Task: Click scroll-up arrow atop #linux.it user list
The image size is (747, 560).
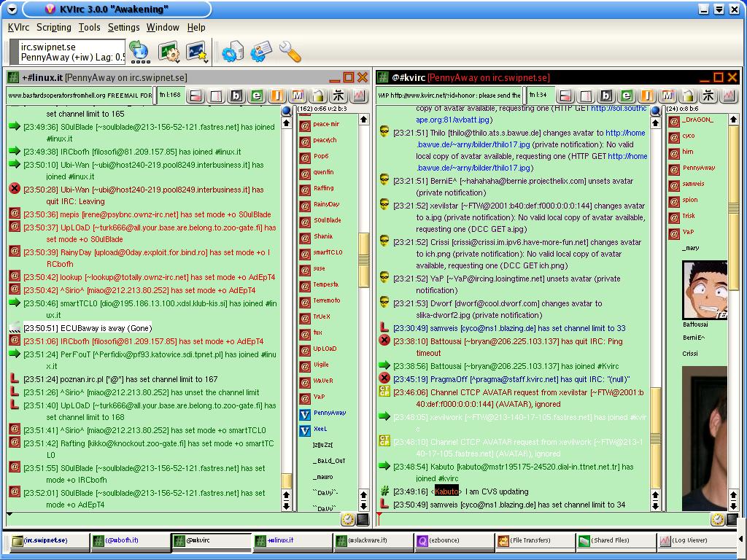Action: (363, 120)
